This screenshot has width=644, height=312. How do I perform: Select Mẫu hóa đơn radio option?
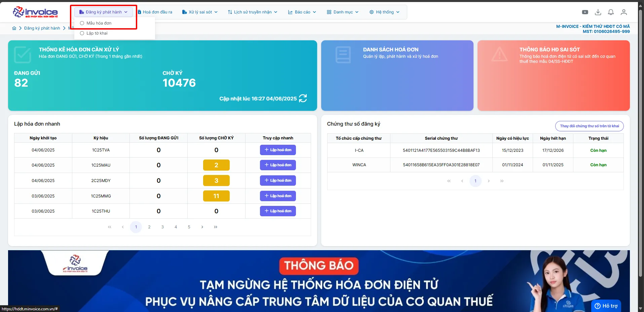pos(82,23)
